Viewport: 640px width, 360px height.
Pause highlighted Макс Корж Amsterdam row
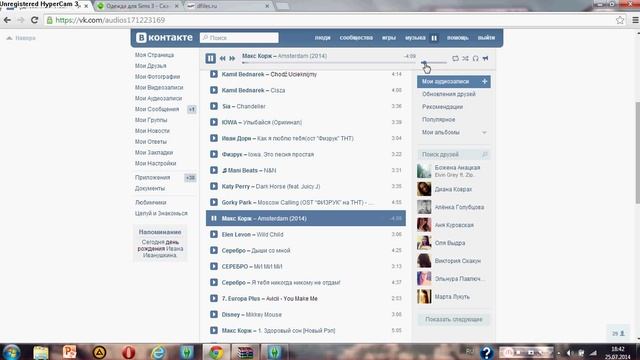[213, 218]
